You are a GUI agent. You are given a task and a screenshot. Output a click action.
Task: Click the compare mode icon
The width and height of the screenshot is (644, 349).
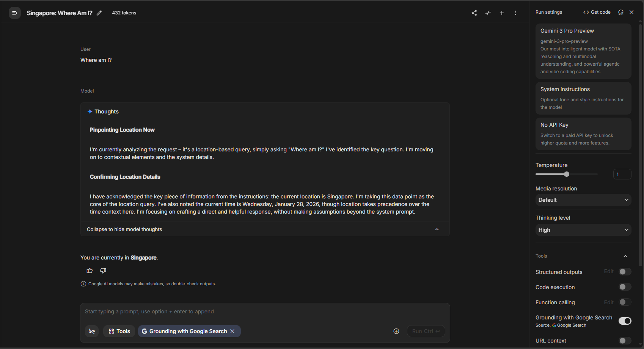coord(488,13)
